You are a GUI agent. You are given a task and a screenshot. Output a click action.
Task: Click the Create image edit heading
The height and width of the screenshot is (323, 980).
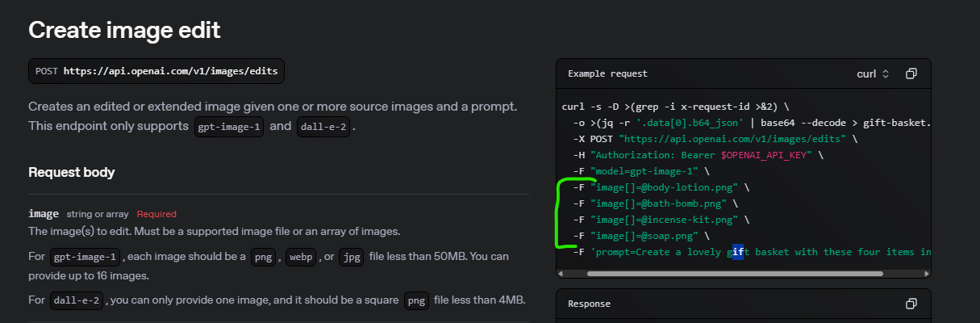click(124, 30)
